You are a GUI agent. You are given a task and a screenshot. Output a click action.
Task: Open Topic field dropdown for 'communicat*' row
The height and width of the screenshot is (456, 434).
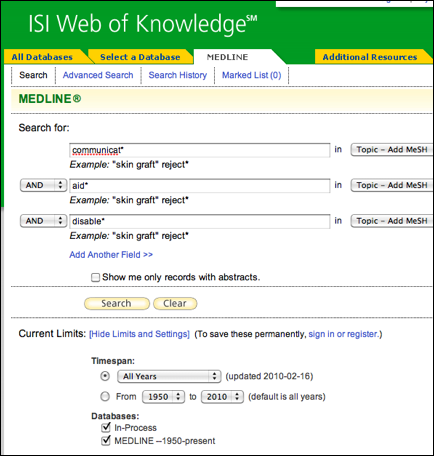(392, 150)
